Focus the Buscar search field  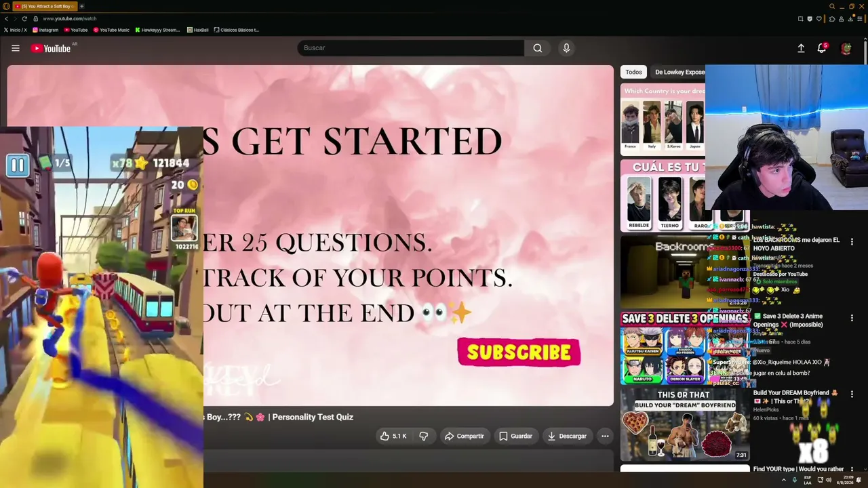click(x=410, y=48)
